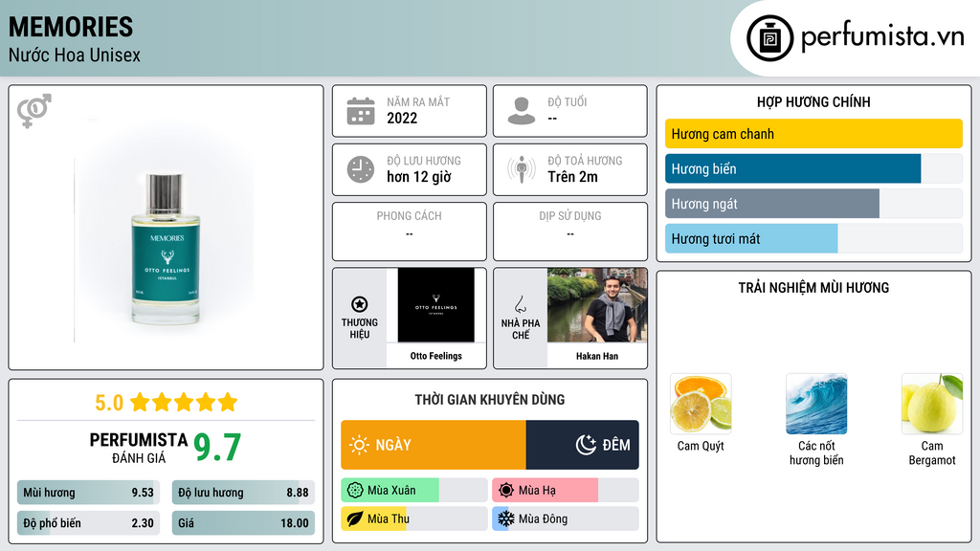Open the Các nốt hương biển wave image
Screen dimensions: 980x551
pos(816,404)
